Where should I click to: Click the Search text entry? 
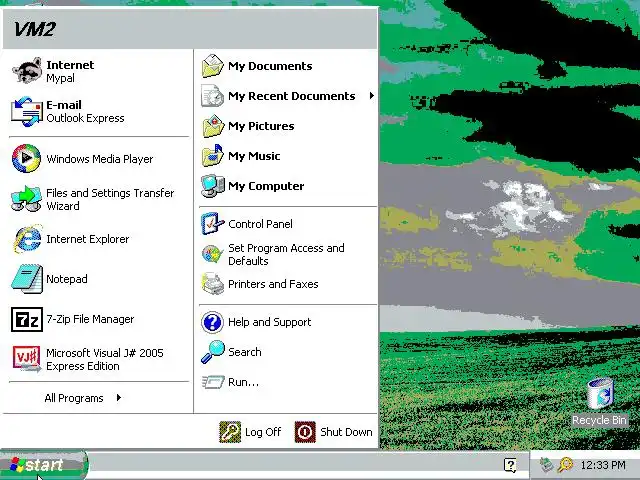244,352
